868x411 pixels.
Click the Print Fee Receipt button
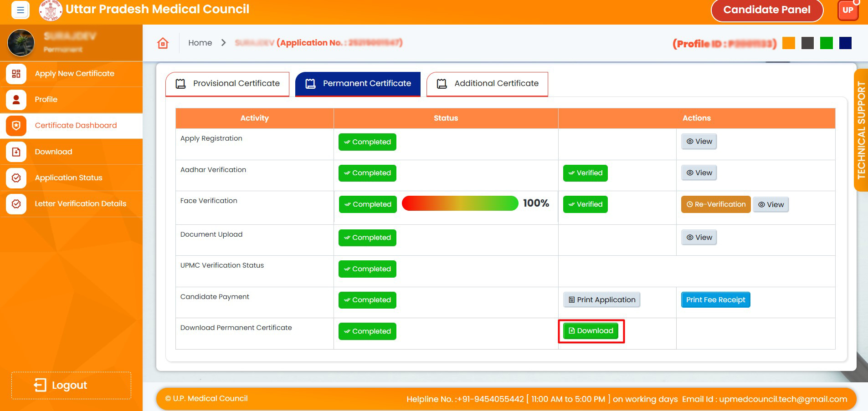pos(715,300)
